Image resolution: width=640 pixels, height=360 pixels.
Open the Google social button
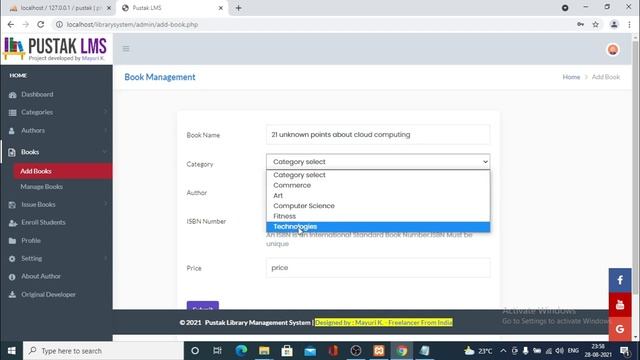point(620,329)
